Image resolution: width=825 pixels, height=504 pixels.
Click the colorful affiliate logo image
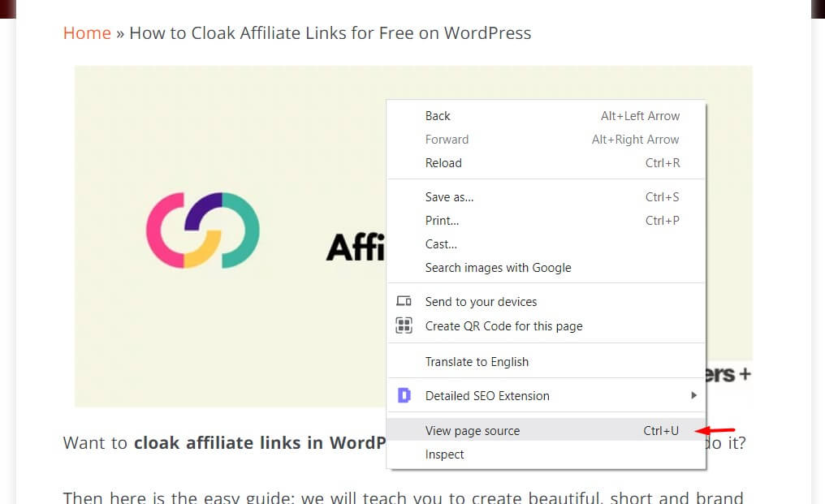pyautogui.click(x=202, y=230)
